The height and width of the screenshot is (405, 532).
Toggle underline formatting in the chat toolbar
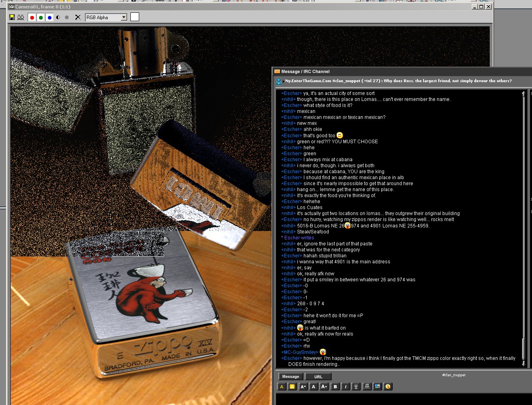click(356, 387)
